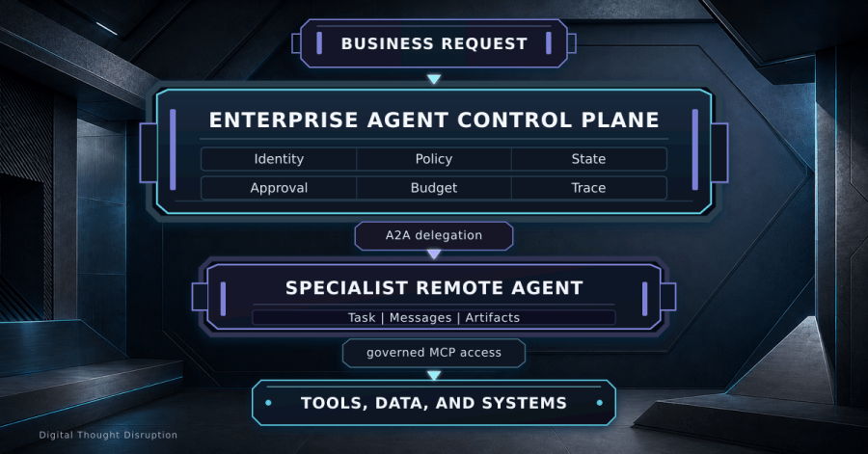
Task: Select the Budget cell
Action: click(434, 188)
